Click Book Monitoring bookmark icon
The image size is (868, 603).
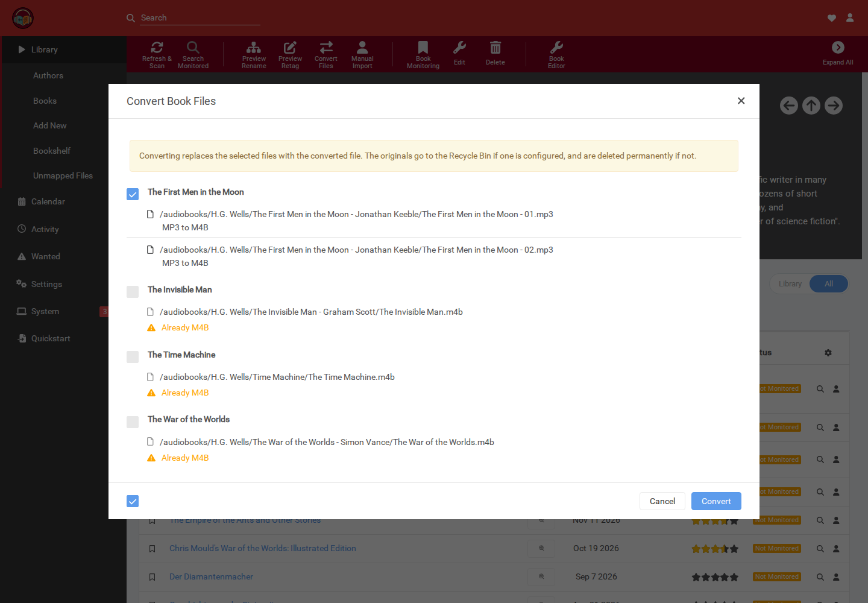point(423,48)
